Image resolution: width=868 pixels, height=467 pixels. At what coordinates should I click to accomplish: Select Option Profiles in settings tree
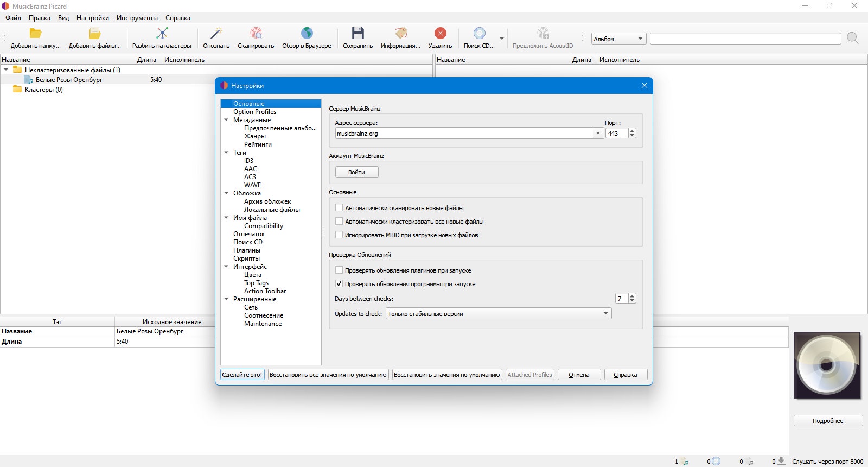click(254, 112)
